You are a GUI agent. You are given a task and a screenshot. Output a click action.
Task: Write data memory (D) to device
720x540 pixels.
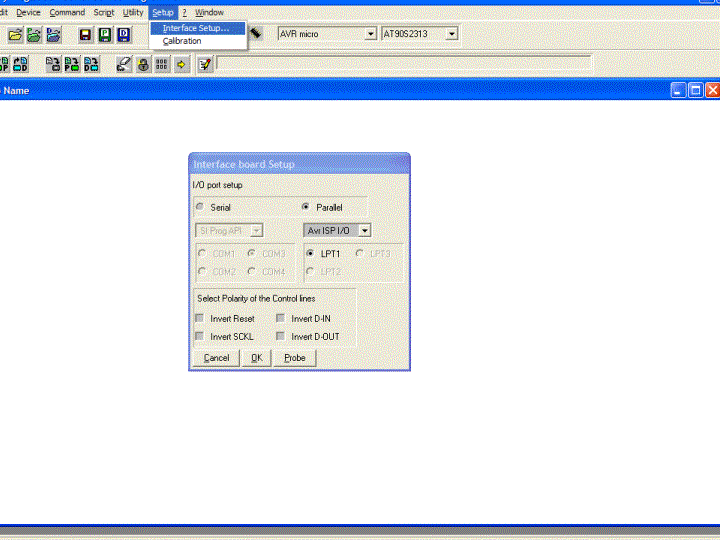click(x=91, y=64)
